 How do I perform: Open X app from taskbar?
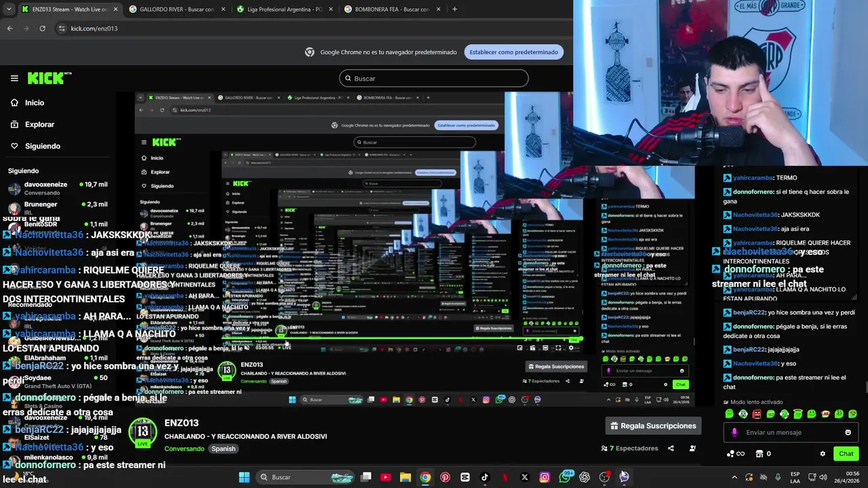click(524, 477)
